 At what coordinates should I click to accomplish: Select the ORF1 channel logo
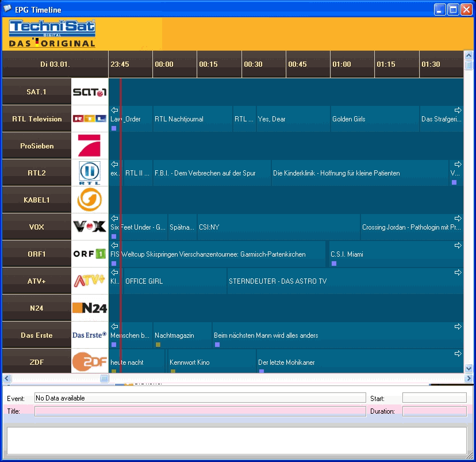(x=90, y=254)
